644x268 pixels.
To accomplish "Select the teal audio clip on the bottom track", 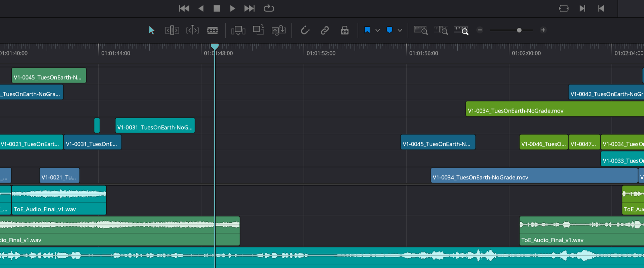I will [322, 258].
